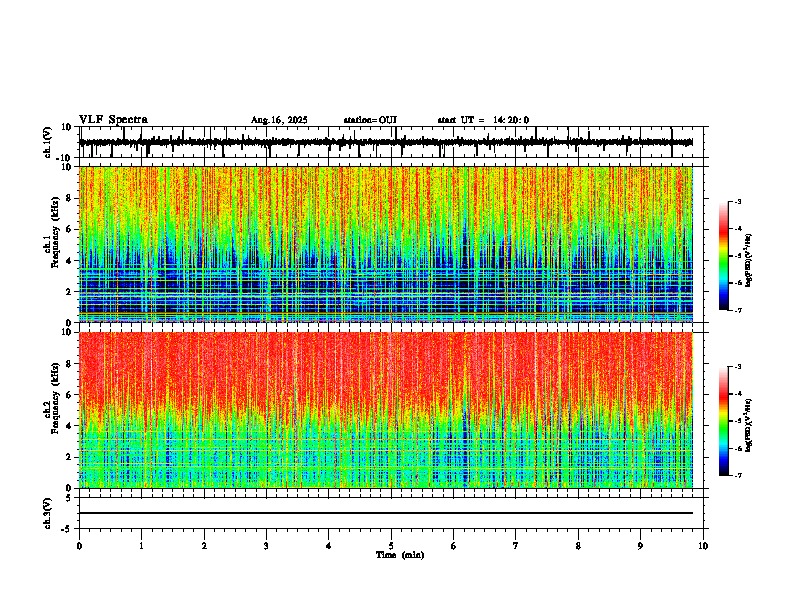The width and height of the screenshot is (792, 612).
Task: Click the ch.2 spectrogram color scale bar
Action: point(724,421)
